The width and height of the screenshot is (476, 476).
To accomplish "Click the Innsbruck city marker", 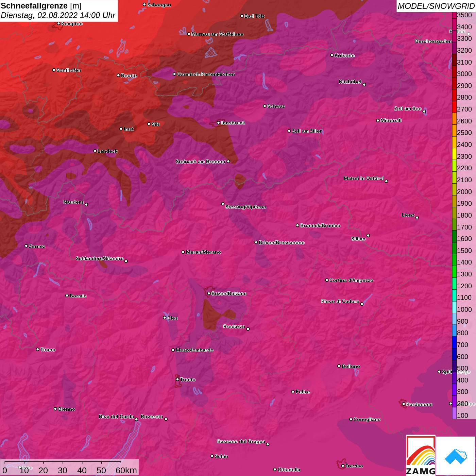I will [x=219, y=123].
